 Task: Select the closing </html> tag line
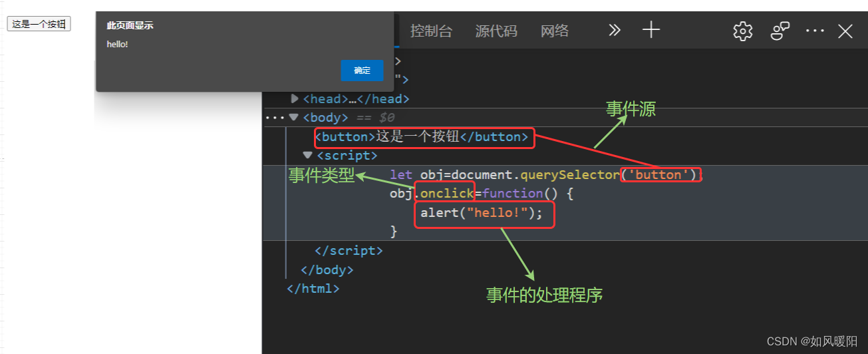point(313,289)
